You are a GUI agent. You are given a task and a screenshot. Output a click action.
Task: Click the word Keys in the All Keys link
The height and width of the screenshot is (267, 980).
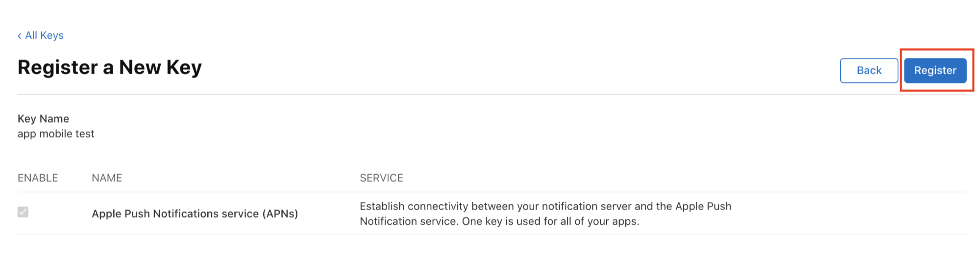tap(52, 35)
